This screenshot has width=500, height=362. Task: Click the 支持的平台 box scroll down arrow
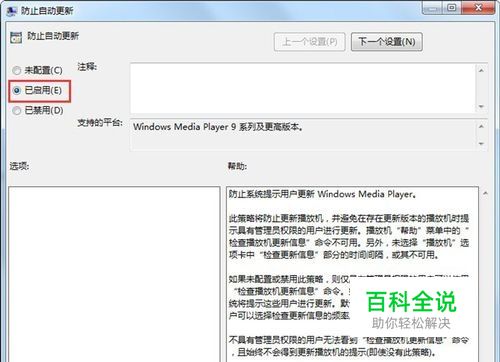481,143
